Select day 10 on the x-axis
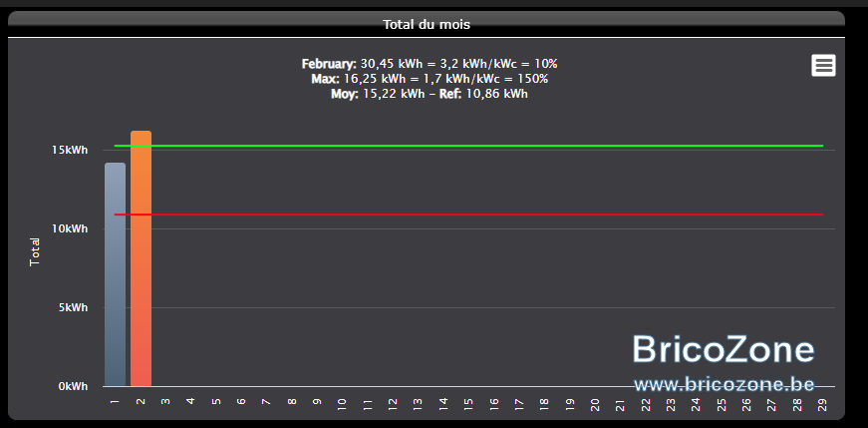 click(x=342, y=405)
